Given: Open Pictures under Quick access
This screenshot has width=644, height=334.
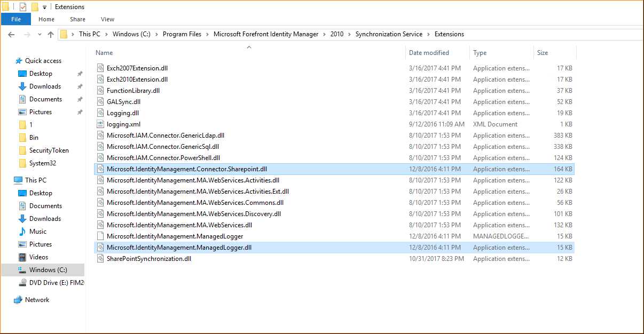Looking at the screenshot, I should [41, 112].
